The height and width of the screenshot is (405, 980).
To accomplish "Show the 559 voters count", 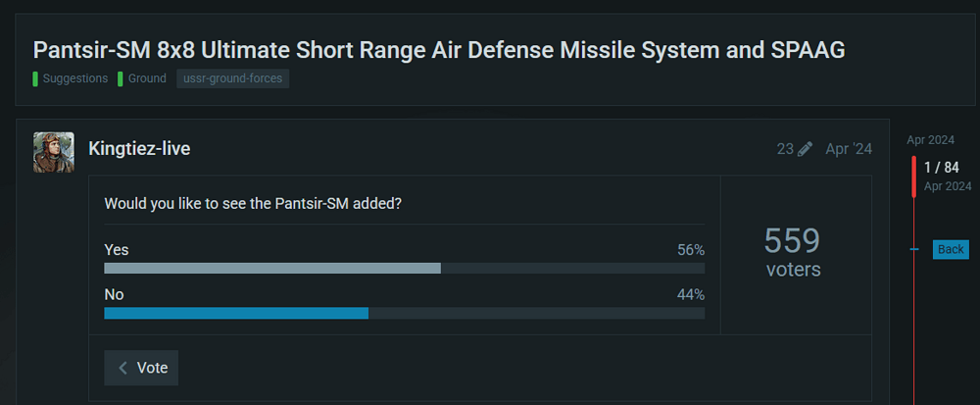I will click(792, 251).
